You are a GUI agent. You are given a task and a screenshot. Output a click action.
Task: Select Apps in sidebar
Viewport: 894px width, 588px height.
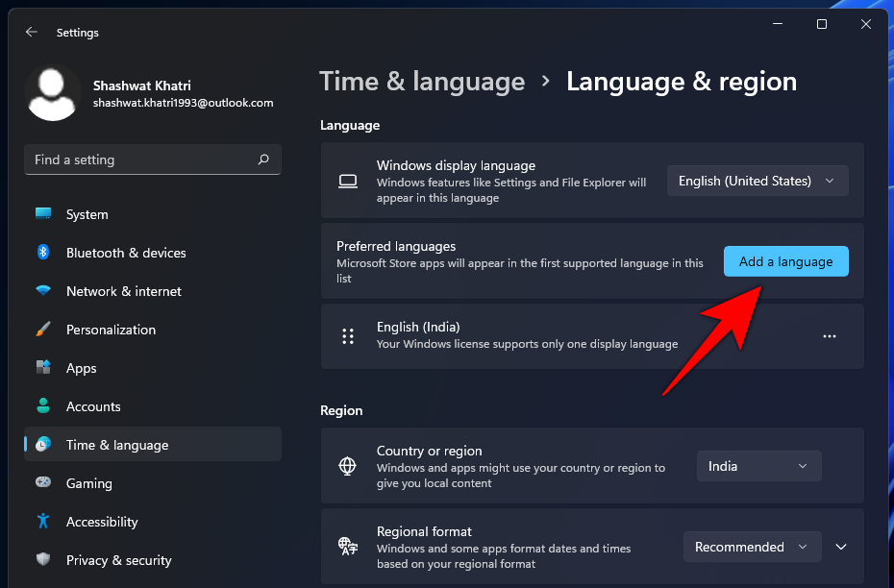pyautogui.click(x=153, y=368)
